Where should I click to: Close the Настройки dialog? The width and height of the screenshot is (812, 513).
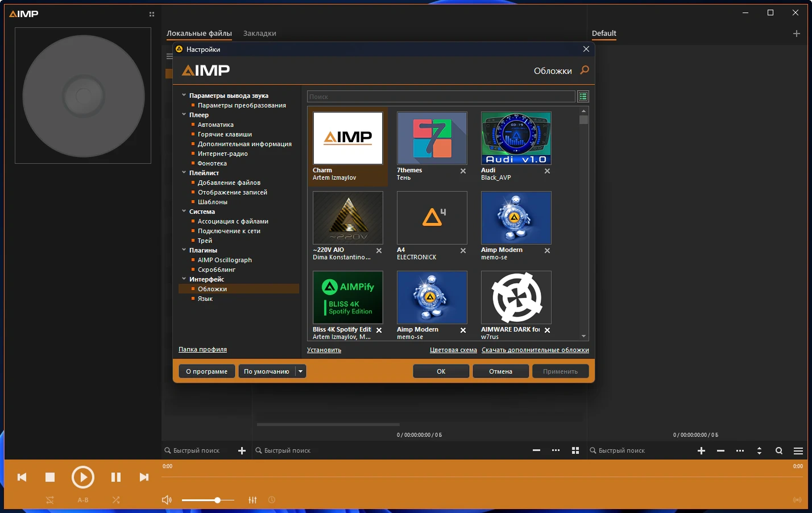tap(586, 49)
